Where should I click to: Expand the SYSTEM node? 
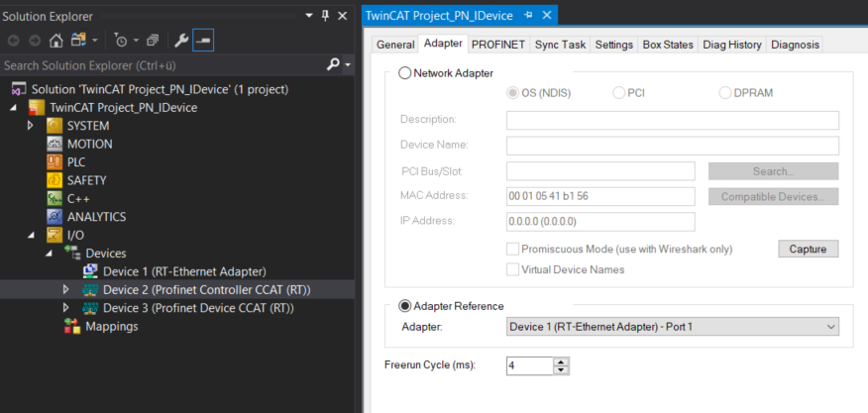[x=31, y=126]
